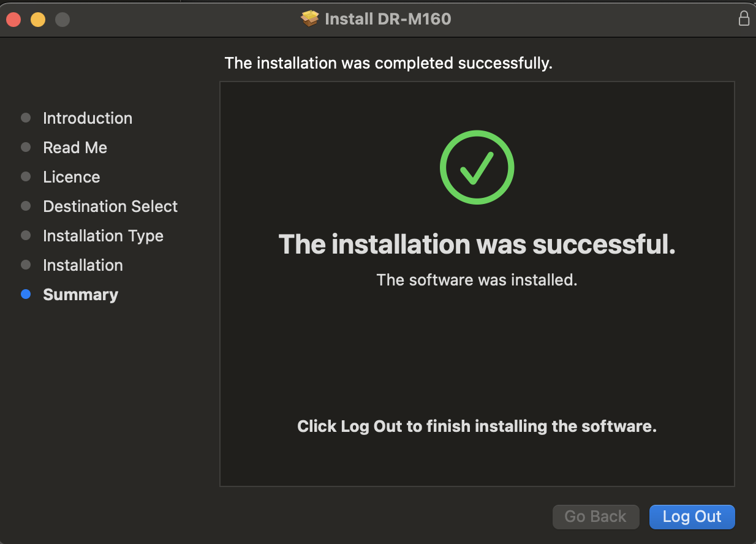The width and height of the screenshot is (756, 544).
Task: Click the green checkmark success icon
Action: tap(477, 167)
